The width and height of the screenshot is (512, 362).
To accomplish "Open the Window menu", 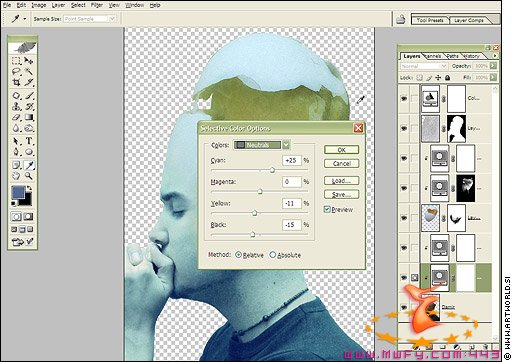I will pos(134,5).
